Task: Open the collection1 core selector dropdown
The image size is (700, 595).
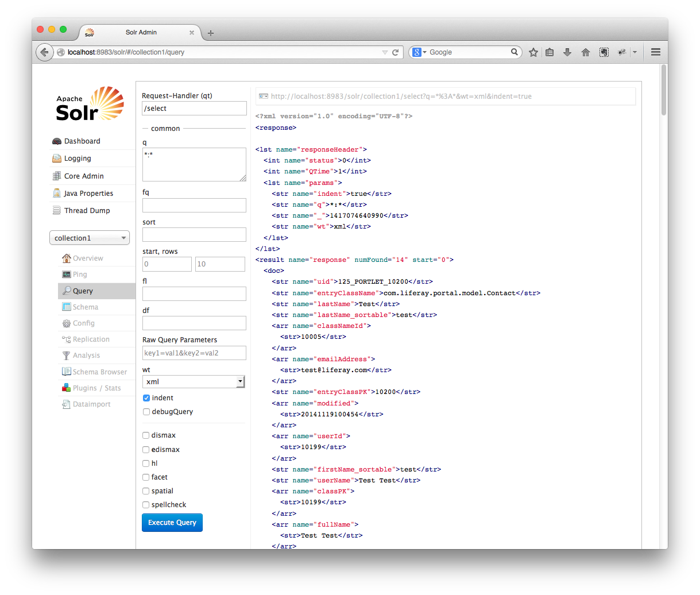Action: pos(90,238)
